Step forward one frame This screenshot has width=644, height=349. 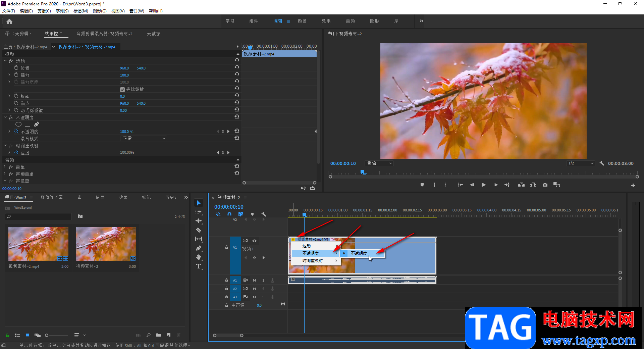point(495,185)
